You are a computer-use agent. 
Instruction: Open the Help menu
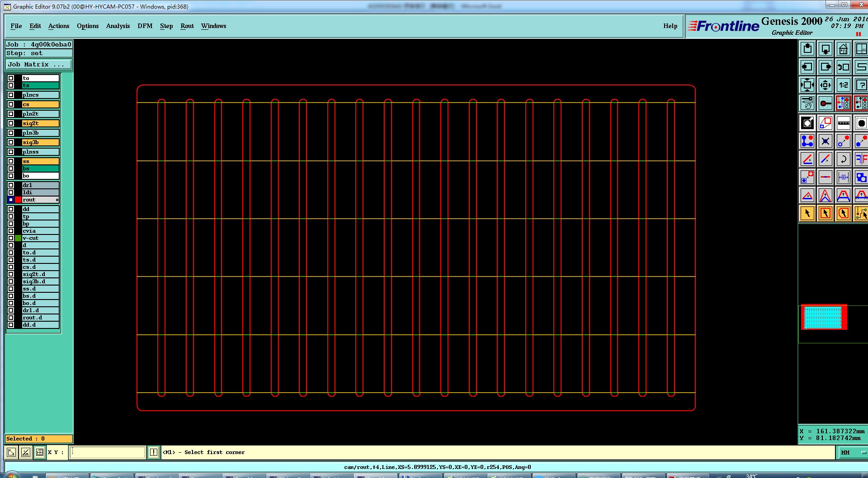tap(670, 26)
